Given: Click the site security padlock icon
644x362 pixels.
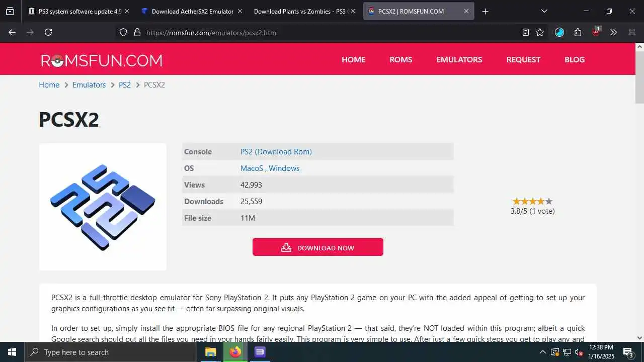Looking at the screenshot, I should pyautogui.click(x=137, y=32).
